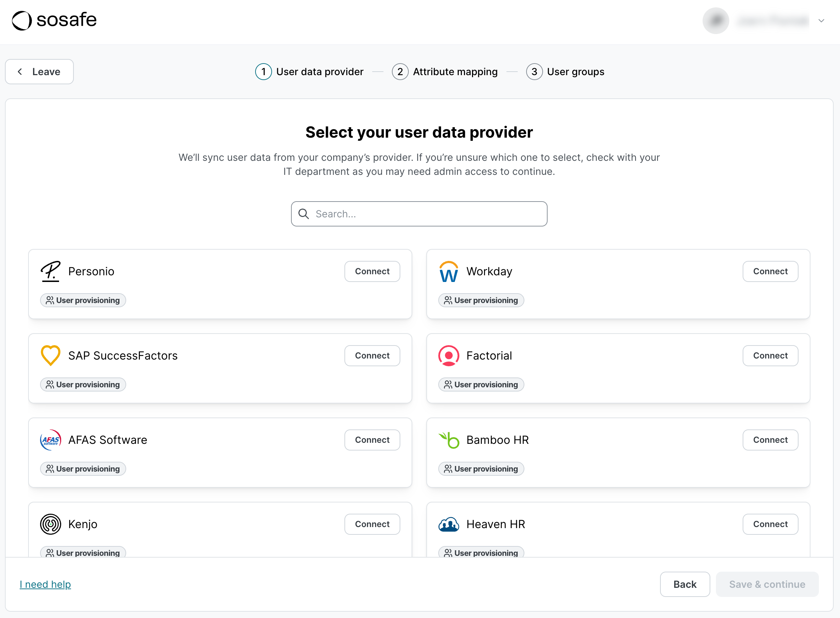Click the Kenjo spiral logo
The width and height of the screenshot is (840, 618).
tap(50, 524)
